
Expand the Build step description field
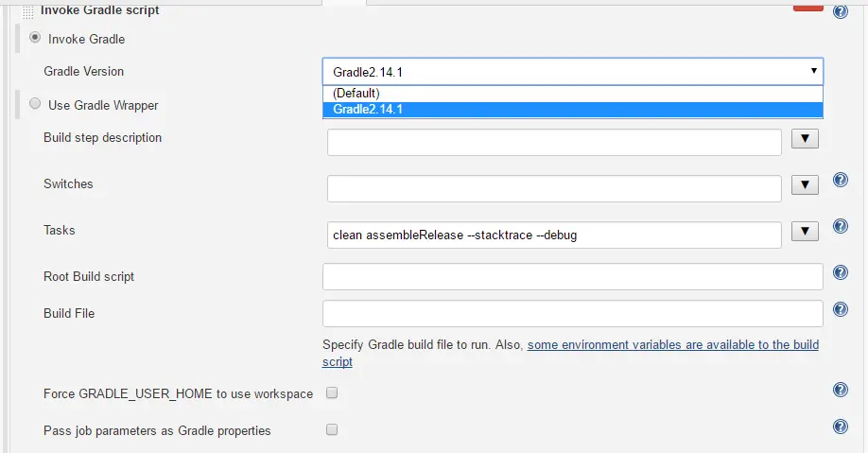coord(804,139)
